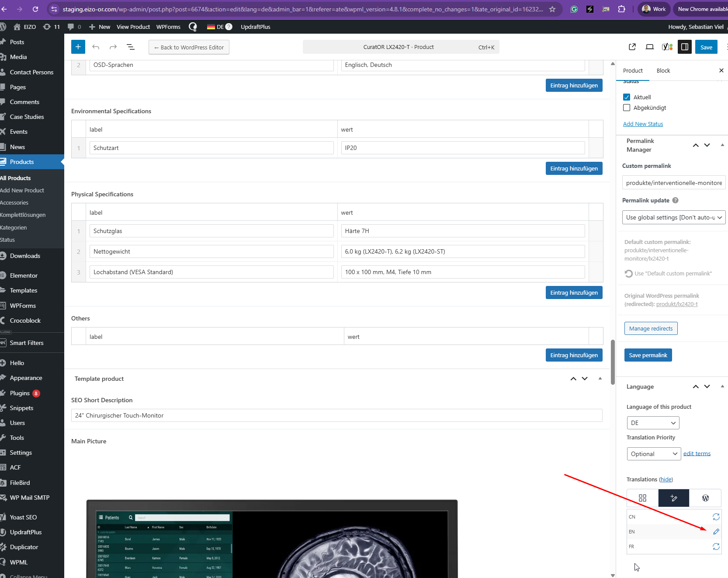This screenshot has width=728, height=578.
Task: Click the Yoast SEO icon in top toolbar
Action: 667,47
